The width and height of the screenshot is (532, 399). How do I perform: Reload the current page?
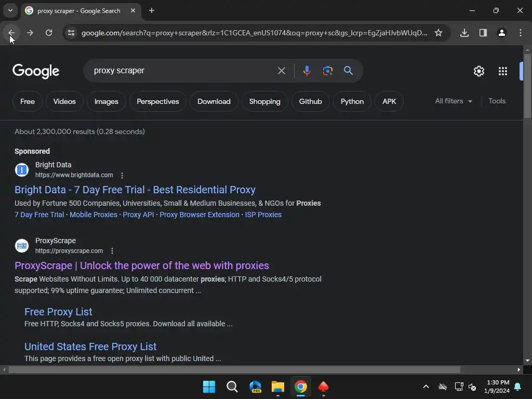coord(49,33)
